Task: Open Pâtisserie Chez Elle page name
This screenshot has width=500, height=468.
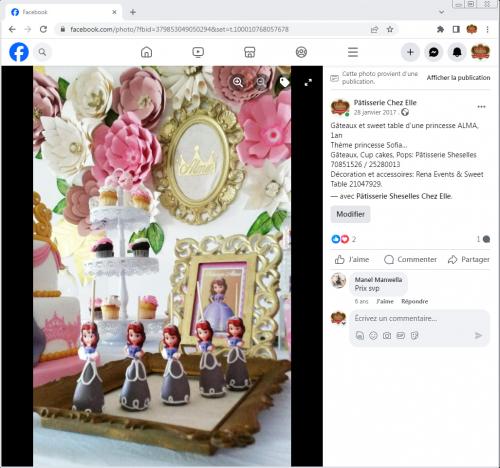Action: click(x=385, y=102)
